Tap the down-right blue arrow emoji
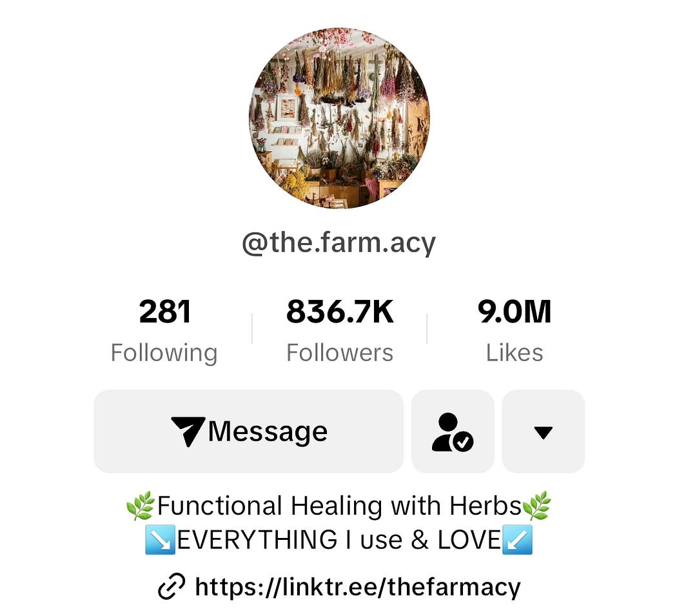 160,539
